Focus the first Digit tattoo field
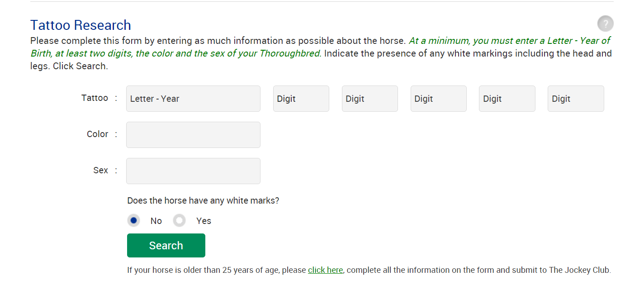This screenshot has height=295, width=644. 301,99
